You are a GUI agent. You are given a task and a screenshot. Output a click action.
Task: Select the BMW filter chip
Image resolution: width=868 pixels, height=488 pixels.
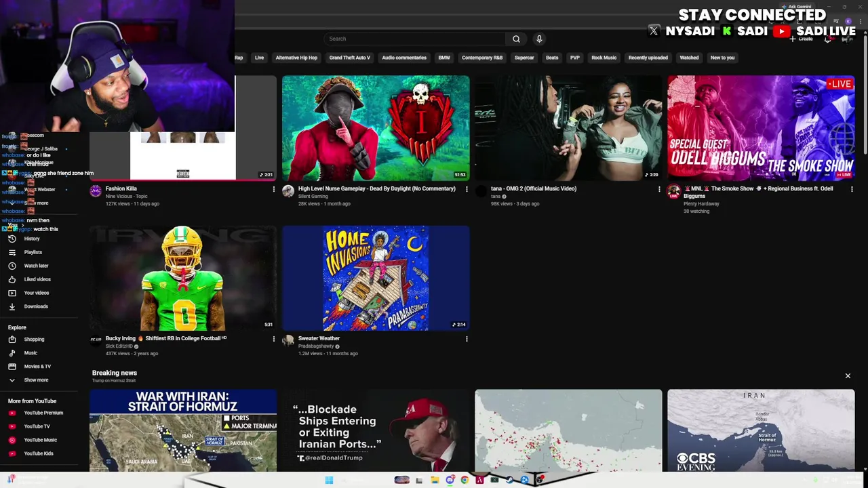coord(444,58)
